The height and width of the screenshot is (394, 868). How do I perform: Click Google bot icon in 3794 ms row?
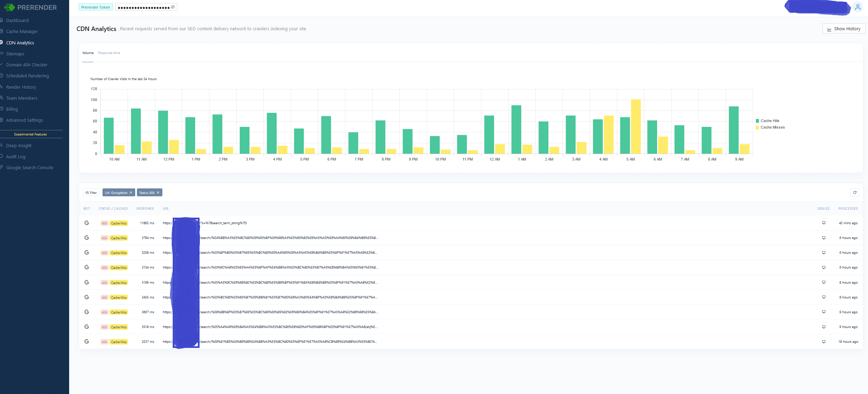(87, 238)
